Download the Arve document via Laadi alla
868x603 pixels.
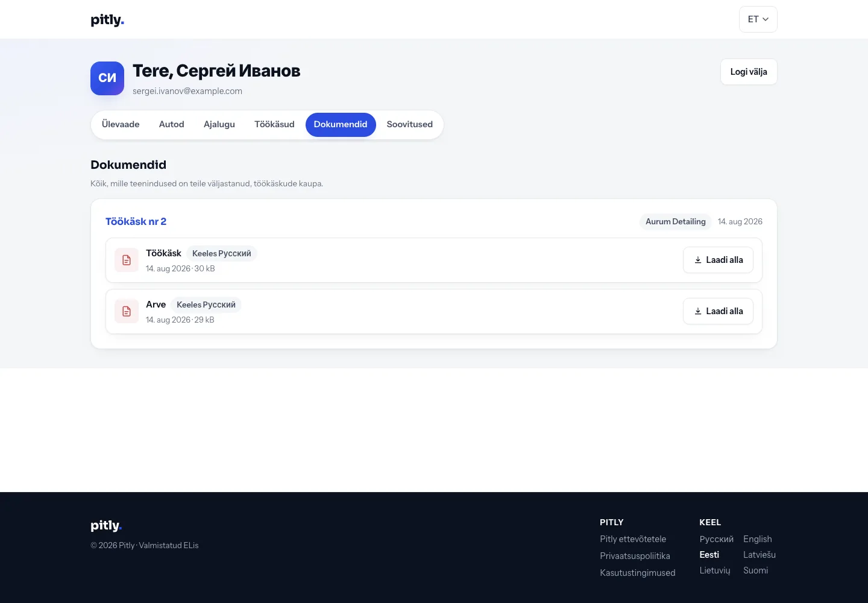(718, 311)
